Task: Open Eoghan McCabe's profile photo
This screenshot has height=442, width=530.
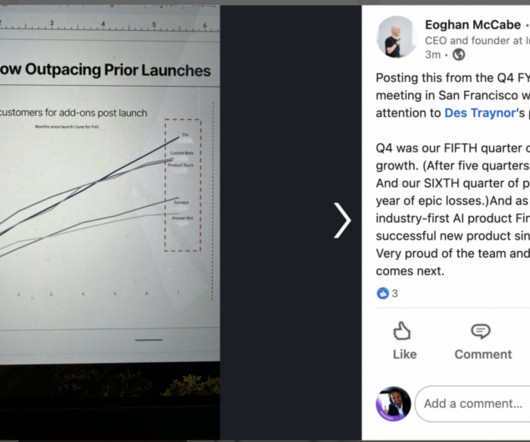Action: click(396, 37)
